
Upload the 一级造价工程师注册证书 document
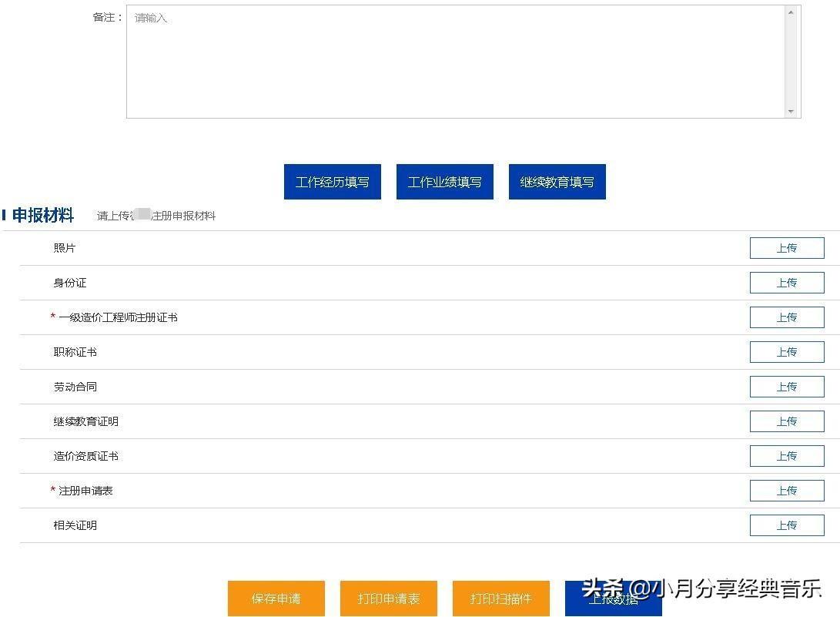pyautogui.click(x=786, y=317)
